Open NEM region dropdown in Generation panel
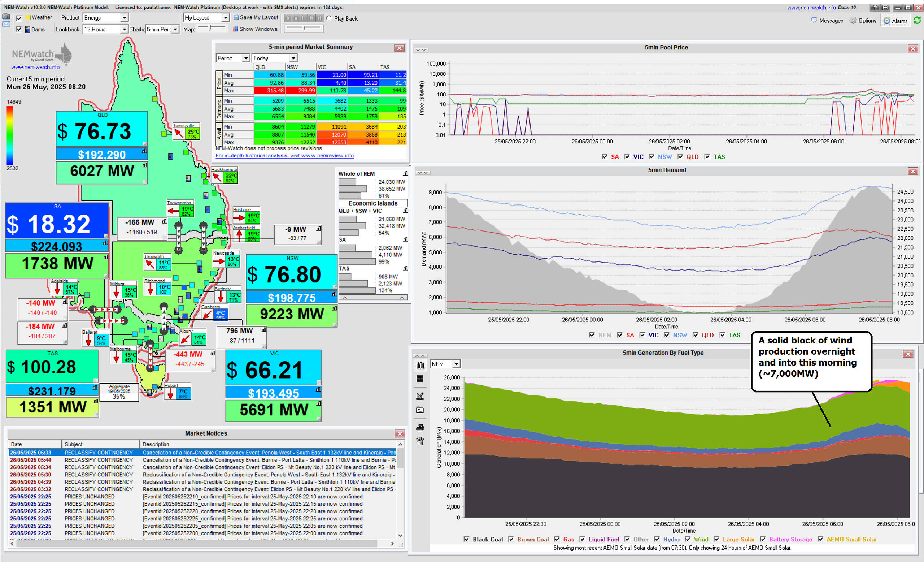924x562 pixels. 445,364
